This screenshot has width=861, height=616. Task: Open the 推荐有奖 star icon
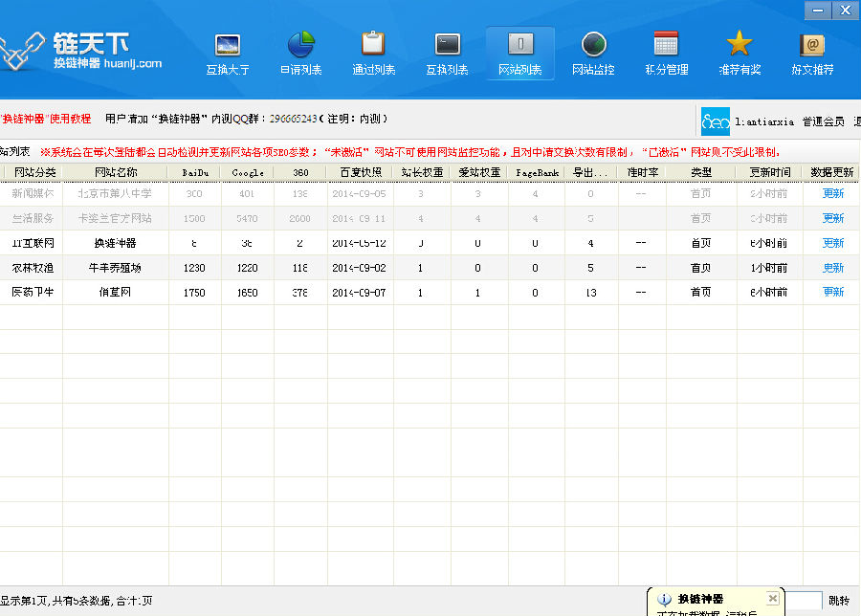click(740, 54)
